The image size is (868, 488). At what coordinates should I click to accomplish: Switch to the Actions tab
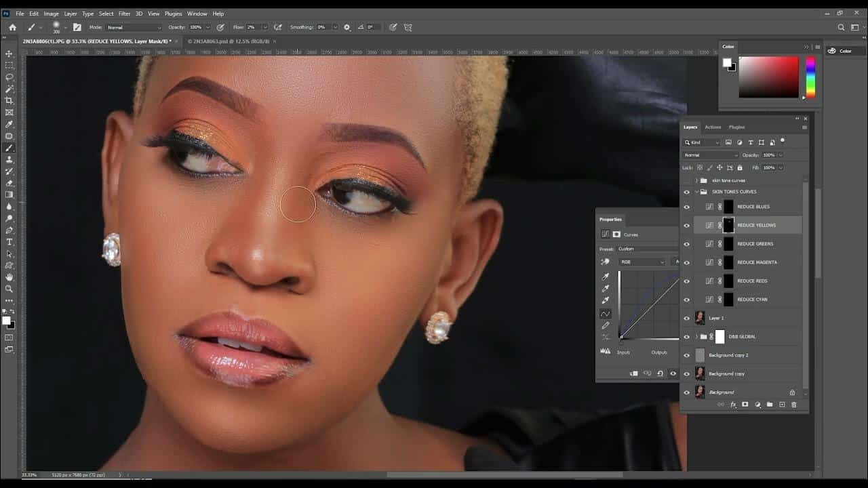coord(713,127)
